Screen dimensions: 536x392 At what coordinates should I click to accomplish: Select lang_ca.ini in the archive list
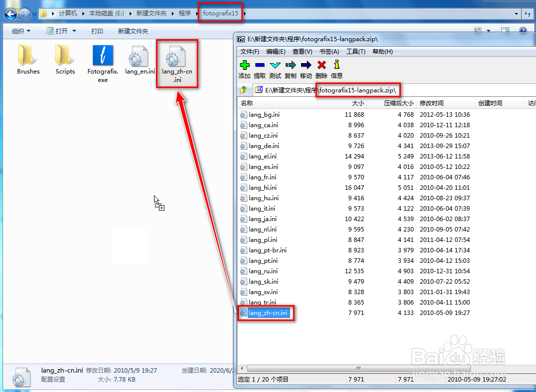(263, 125)
